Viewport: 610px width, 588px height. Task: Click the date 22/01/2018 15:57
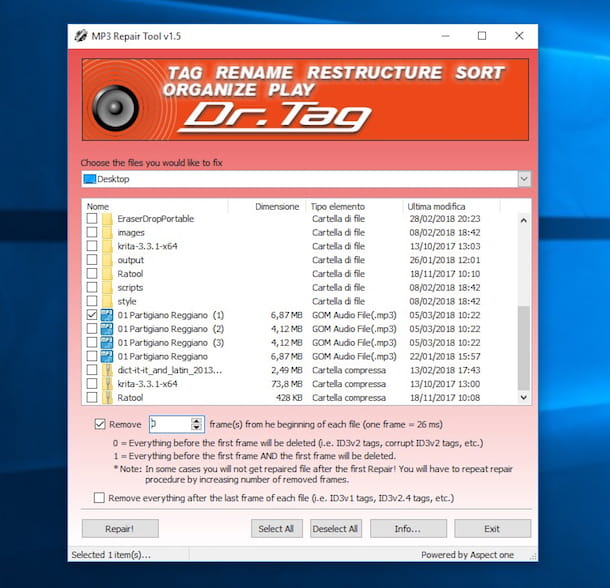click(445, 356)
